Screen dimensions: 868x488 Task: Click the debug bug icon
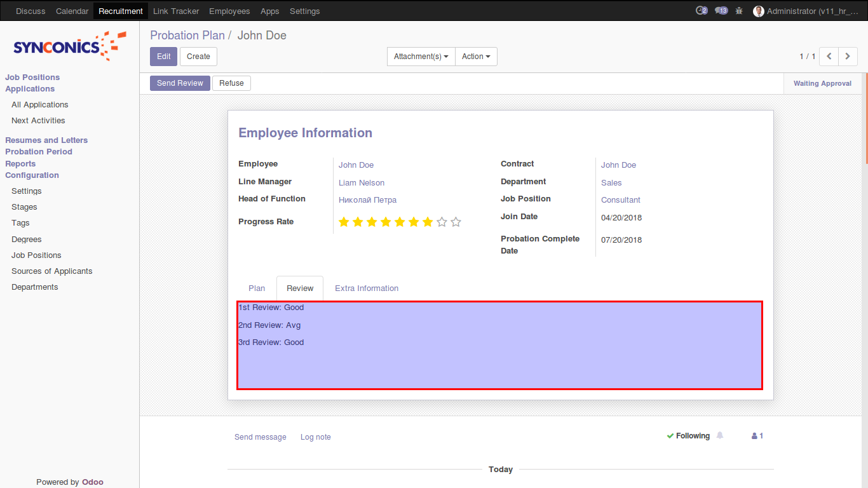tap(739, 11)
